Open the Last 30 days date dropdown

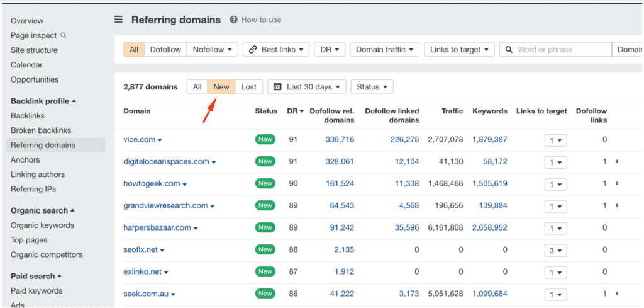point(307,87)
